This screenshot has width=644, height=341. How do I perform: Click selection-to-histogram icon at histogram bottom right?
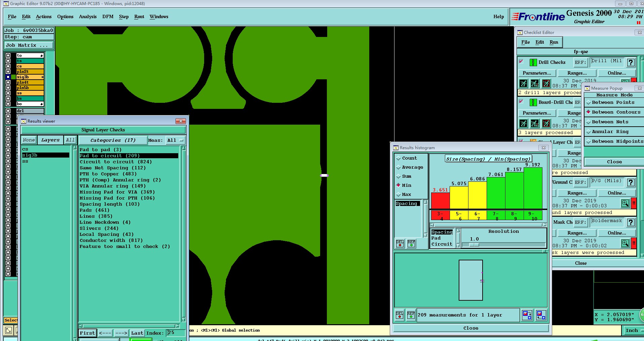(x=541, y=315)
